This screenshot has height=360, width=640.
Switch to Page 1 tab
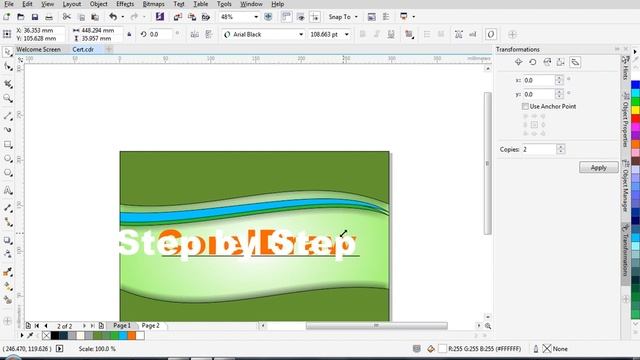(122, 325)
